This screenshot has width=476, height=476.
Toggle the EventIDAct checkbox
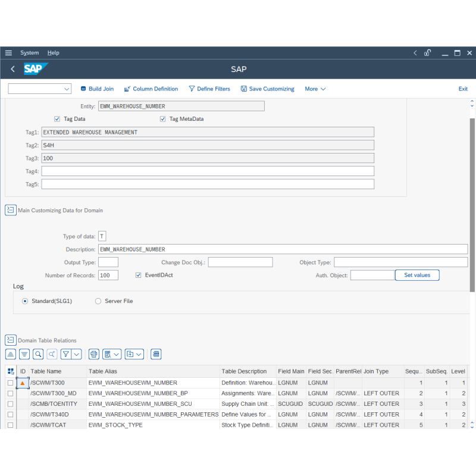click(139, 275)
